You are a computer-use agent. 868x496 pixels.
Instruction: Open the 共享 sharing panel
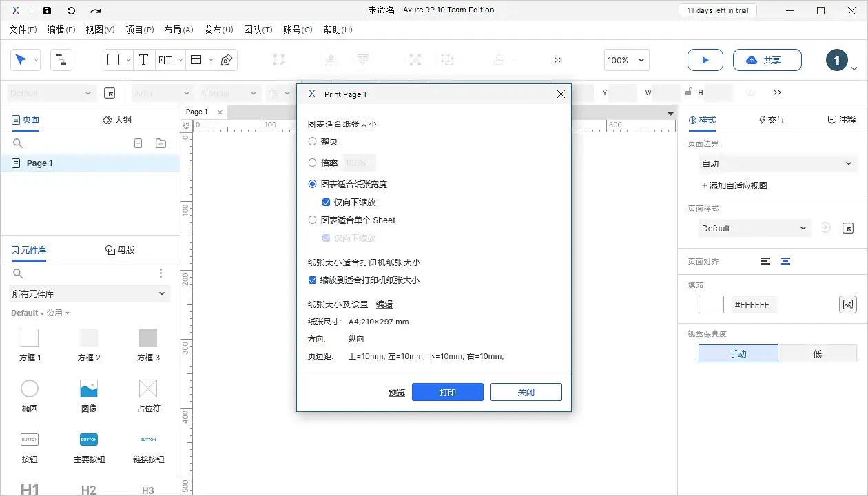pyautogui.click(x=767, y=60)
